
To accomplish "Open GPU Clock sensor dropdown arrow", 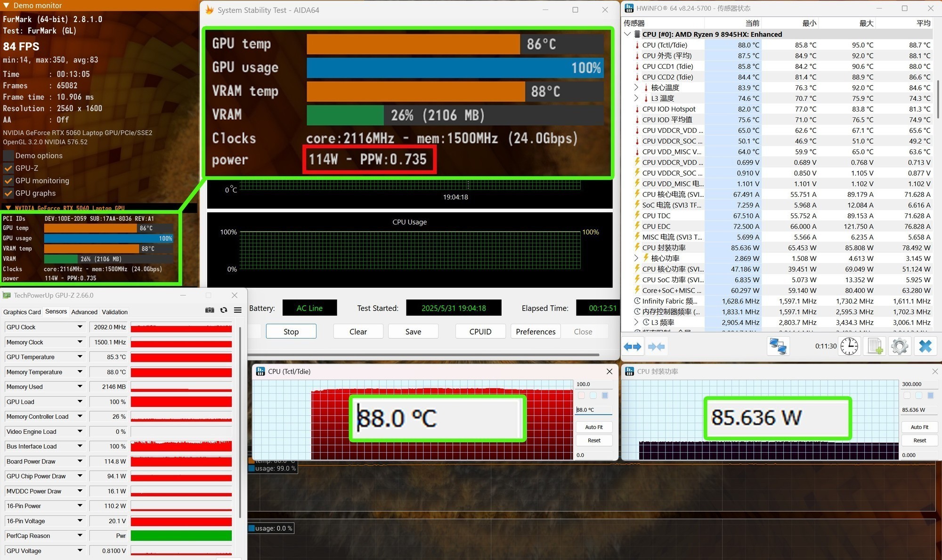I will pos(80,327).
